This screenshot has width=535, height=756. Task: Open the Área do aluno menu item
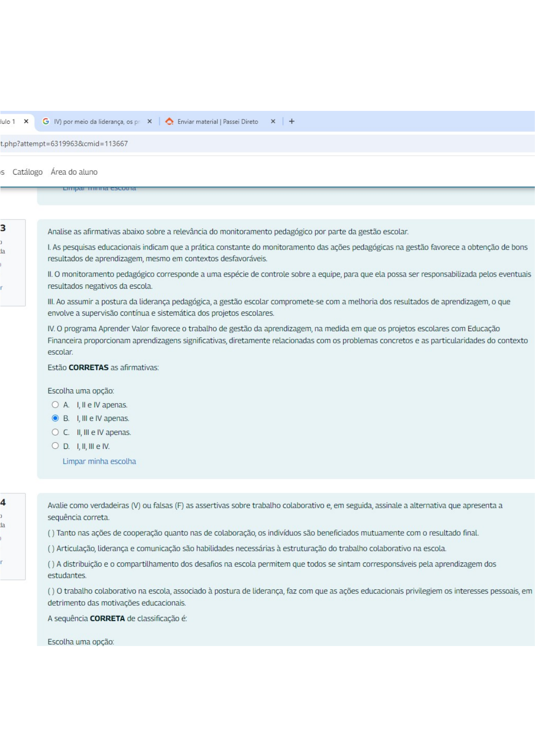click(74, 172)
